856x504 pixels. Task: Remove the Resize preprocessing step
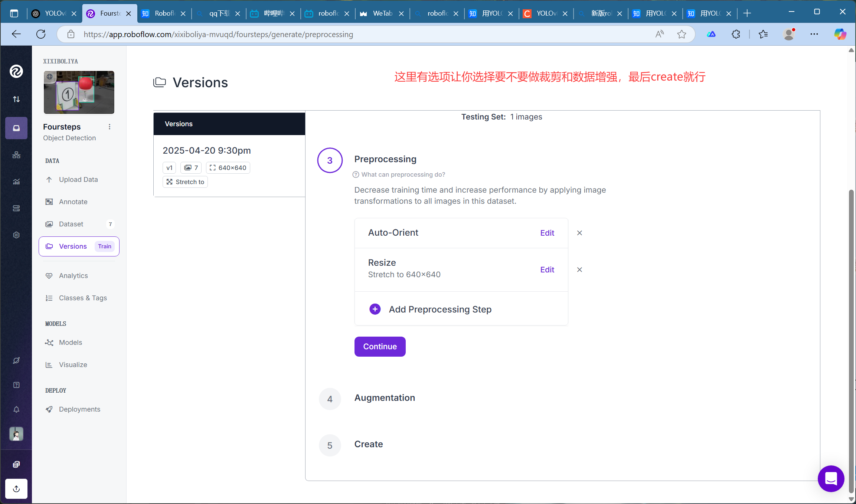coord(579,270)
